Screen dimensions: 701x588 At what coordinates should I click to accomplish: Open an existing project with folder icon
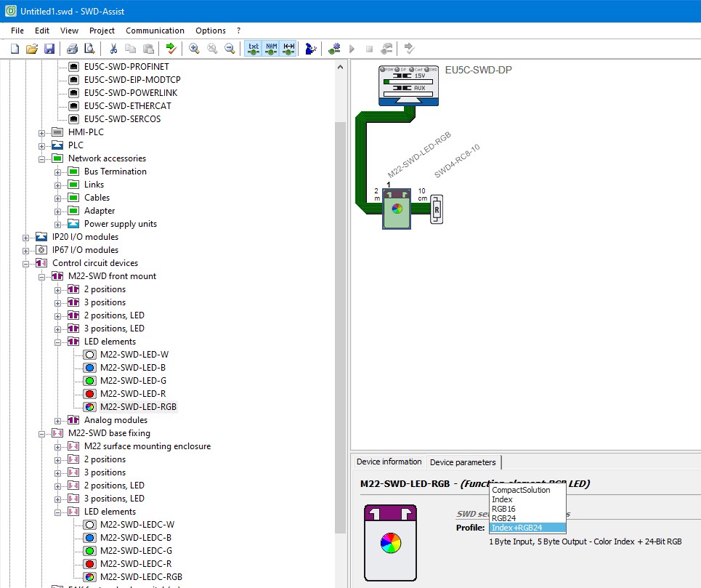(32, 48)
